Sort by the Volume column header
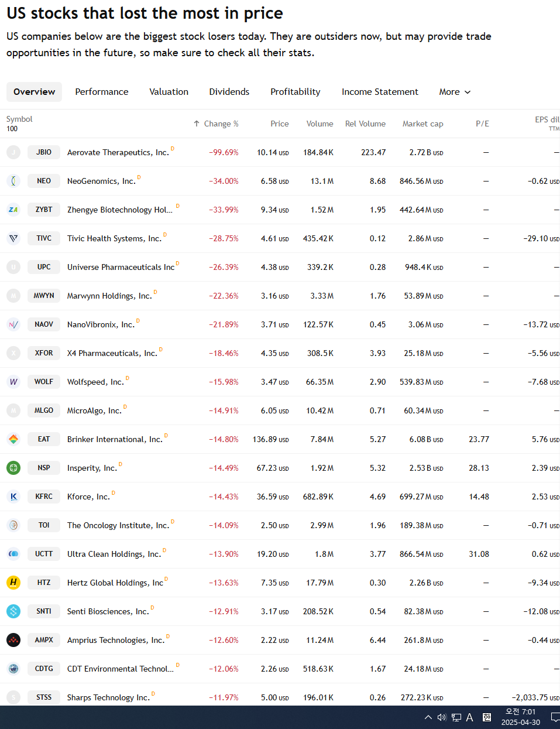The width and height of the screenshot is (560, 729). [320, 124]
